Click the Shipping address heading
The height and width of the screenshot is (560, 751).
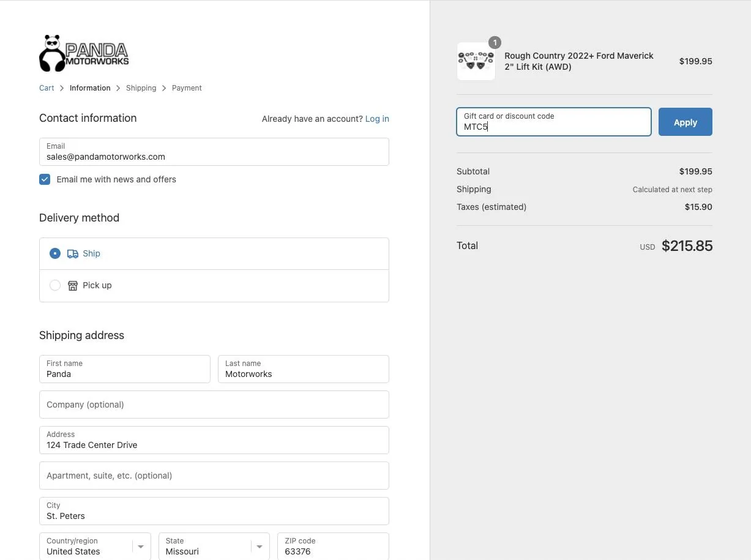(x=81, y=335)
